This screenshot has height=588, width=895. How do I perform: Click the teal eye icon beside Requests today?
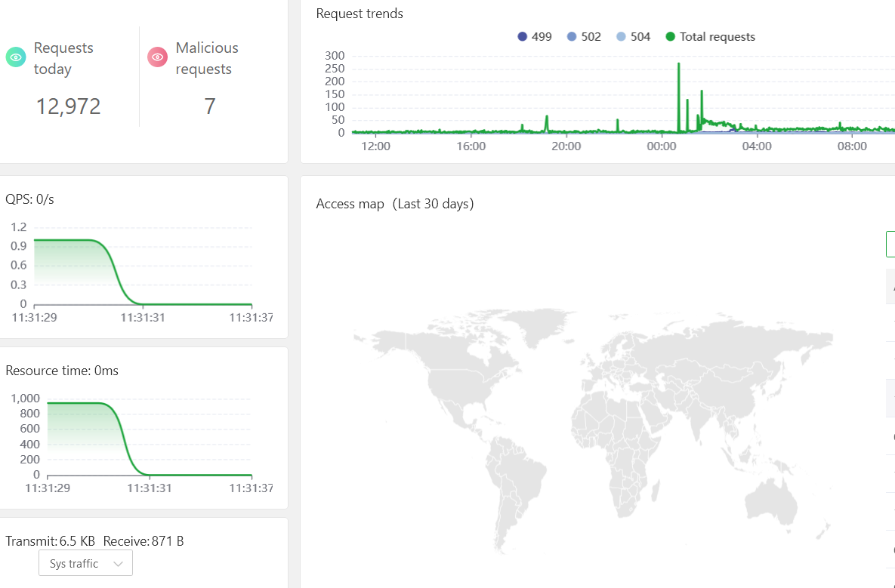pos(16,57)
